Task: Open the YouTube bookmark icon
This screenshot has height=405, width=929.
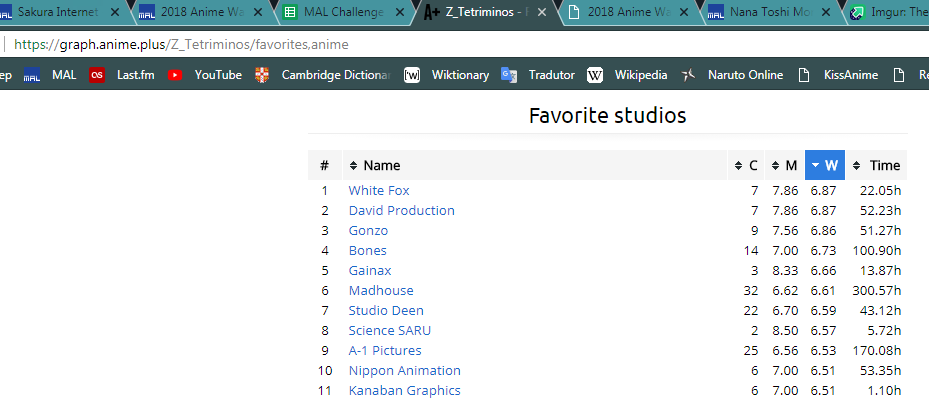Action: click(x=176, y=75)
